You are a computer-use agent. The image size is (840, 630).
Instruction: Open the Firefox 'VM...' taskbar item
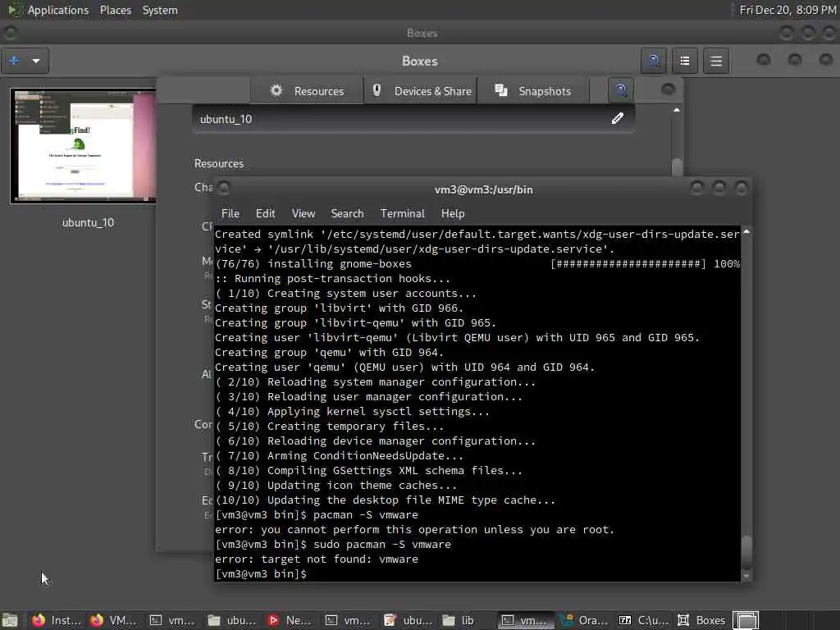point(113,620)
